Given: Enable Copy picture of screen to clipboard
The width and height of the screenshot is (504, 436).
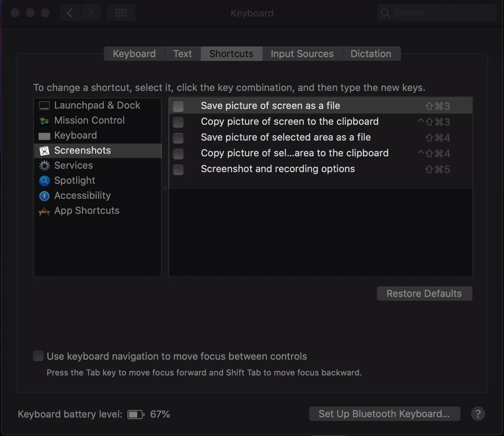Looking at the screenshot, I should pos(178,122).
